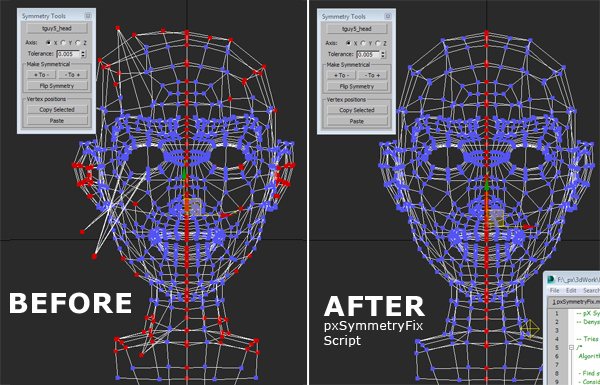Image resolution: width=600 pixels, height=385 pixels.
Task: Click Flip Symmetry in the BEFORE panel
Action: click(57, 86)
